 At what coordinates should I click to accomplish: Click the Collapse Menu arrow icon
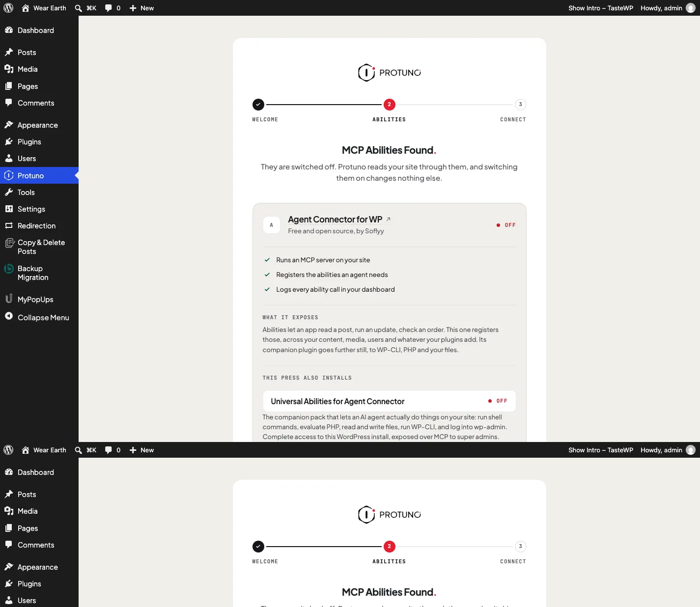point(9,316)
